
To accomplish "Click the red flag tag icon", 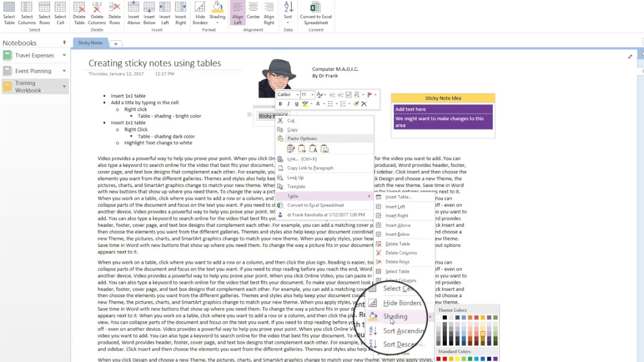I will tap(370, 95).
